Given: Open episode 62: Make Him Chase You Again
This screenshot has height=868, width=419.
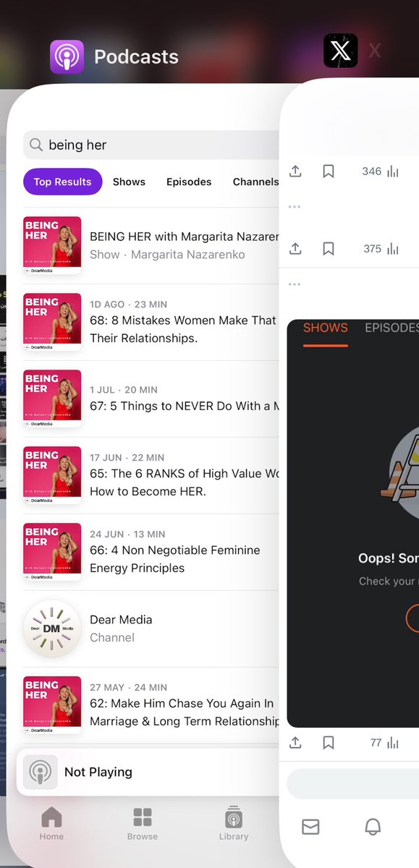Looking at the screenshot, I should [151, 705].
